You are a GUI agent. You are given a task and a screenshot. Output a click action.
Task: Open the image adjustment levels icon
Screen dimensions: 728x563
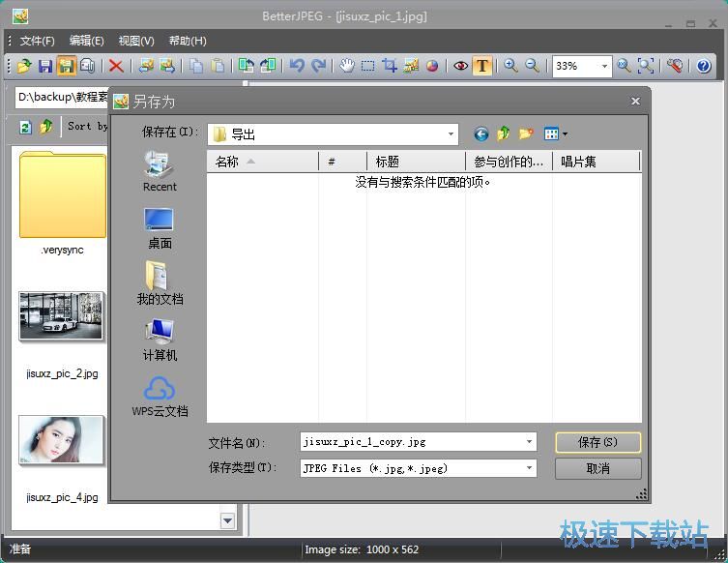[x=411, y=66]
